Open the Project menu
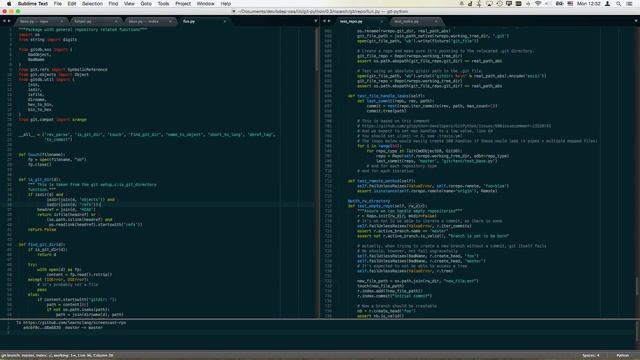The height and width of the screenshot is (360, 640). pyautogui.click(x=183, y=4)
